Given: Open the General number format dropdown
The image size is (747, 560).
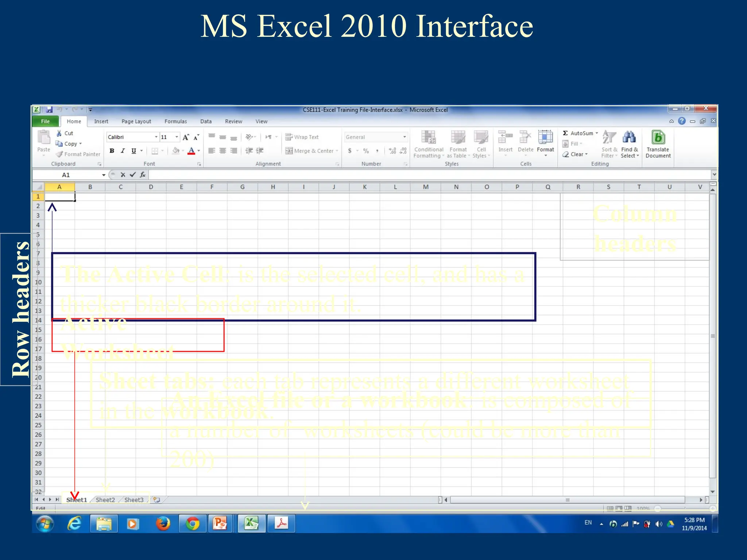Looking at the screenshot, I should pyautogui.click(x=405, y=137).
